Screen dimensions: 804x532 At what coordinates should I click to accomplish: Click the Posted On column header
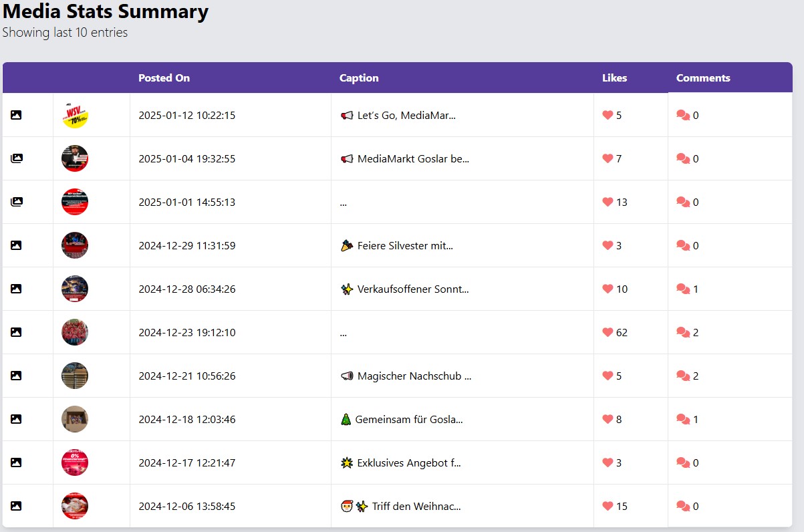(164, 78)
